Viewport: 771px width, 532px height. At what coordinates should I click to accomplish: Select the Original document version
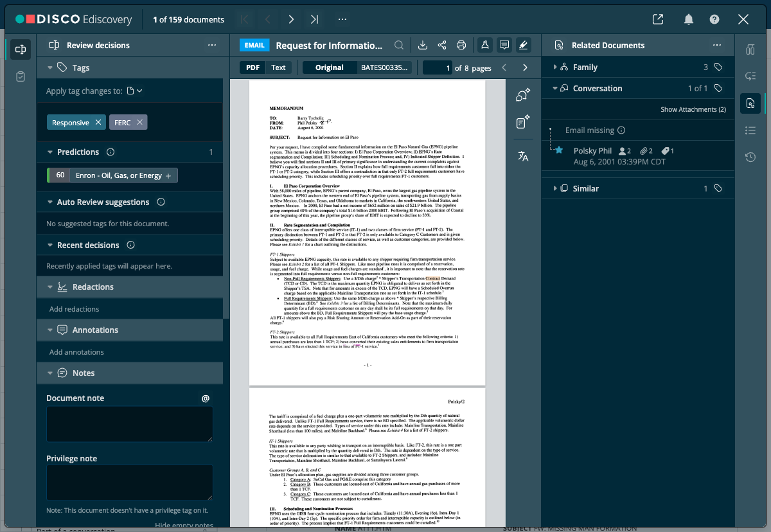[x=330, y=67]
